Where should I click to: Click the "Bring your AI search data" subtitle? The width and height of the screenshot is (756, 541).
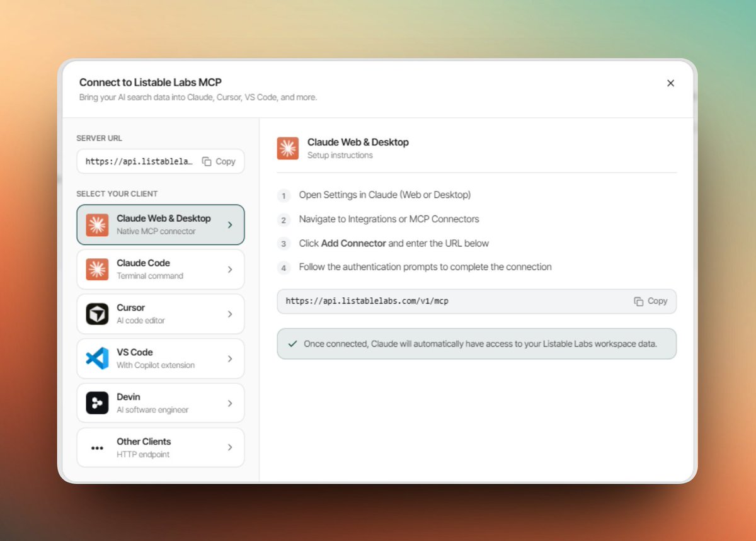tap(198, 98)
